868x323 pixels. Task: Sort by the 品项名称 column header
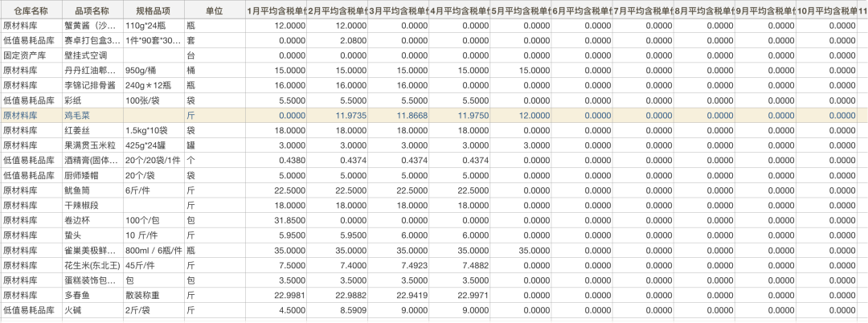92,10
